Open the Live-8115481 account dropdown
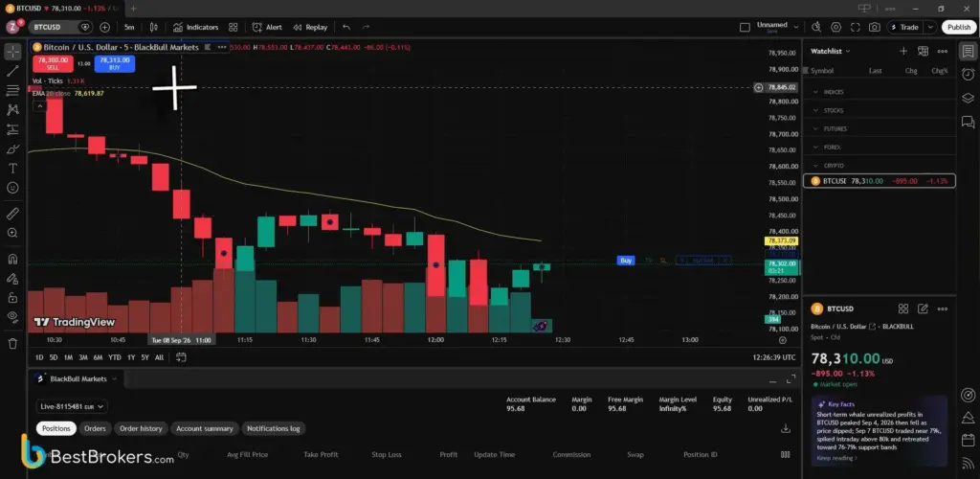Image resolution: width=980 pixels, height=479 pixels. tap(71, 406)
